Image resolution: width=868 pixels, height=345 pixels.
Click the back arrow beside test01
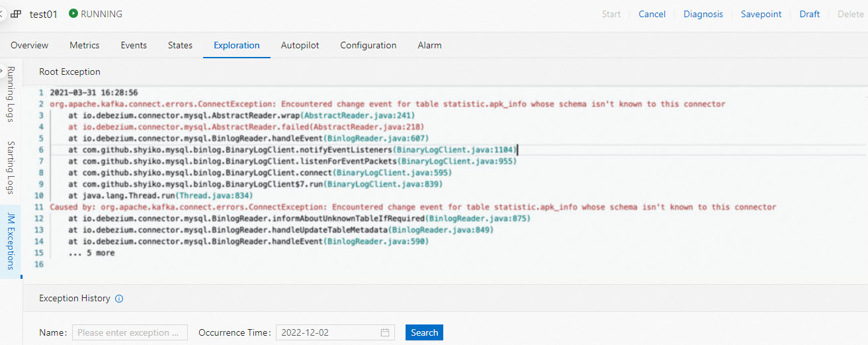(x=2, y=14)
